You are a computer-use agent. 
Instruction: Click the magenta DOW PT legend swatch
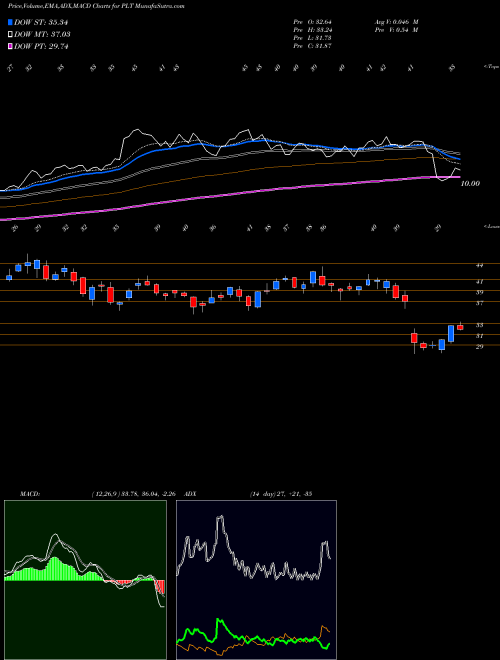(x=11, y=46)
